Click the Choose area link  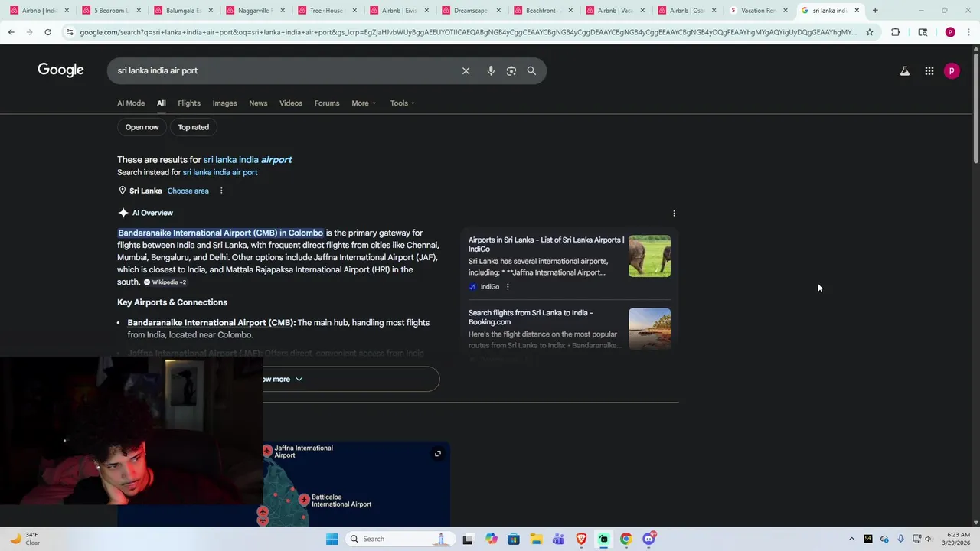pyautogui.click(x=188, y=191)
